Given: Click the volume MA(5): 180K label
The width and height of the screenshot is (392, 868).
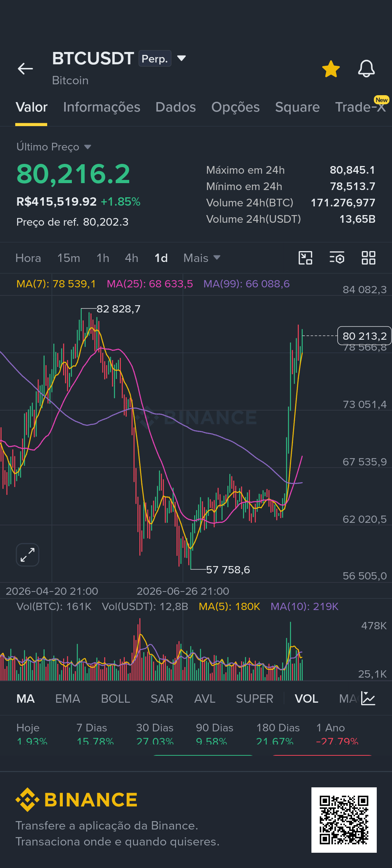Looking at the screenshot, I should click(229, 606).
